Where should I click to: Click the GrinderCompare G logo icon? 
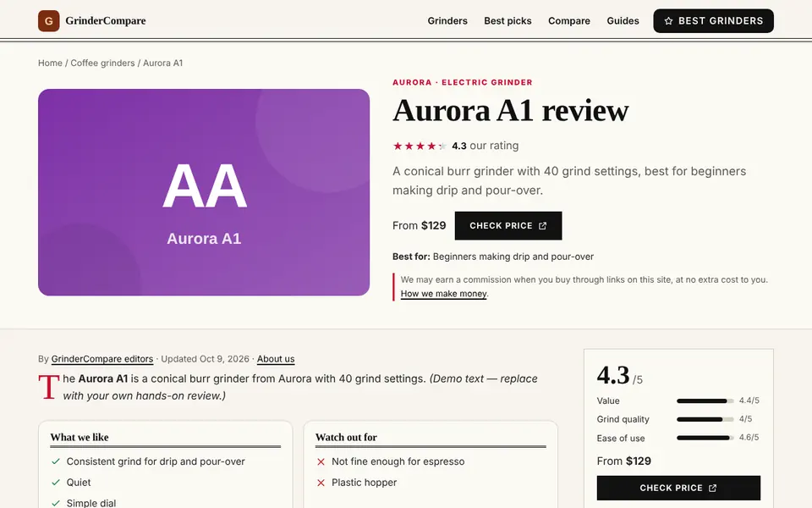coord(49,20)
